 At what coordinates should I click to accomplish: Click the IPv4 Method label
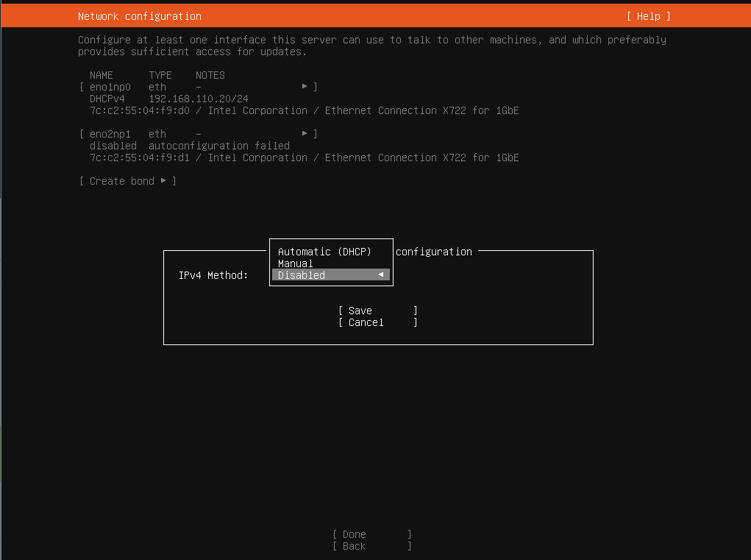(213, 275)
